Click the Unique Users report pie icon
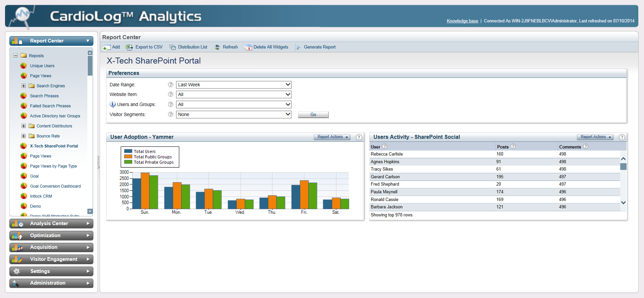644x298 pixels. click(x=23, y=66)
